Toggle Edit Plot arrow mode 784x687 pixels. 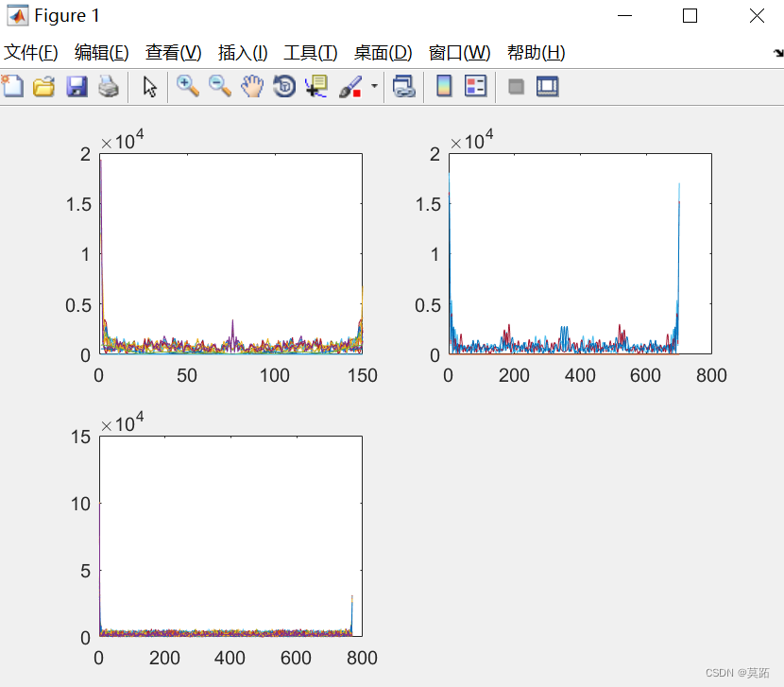coord(147,86)
